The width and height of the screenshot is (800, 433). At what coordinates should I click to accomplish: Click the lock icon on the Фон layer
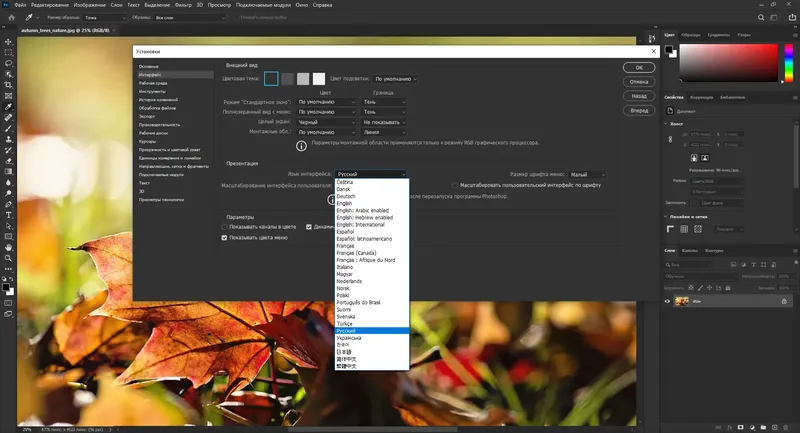pos(784,301)
